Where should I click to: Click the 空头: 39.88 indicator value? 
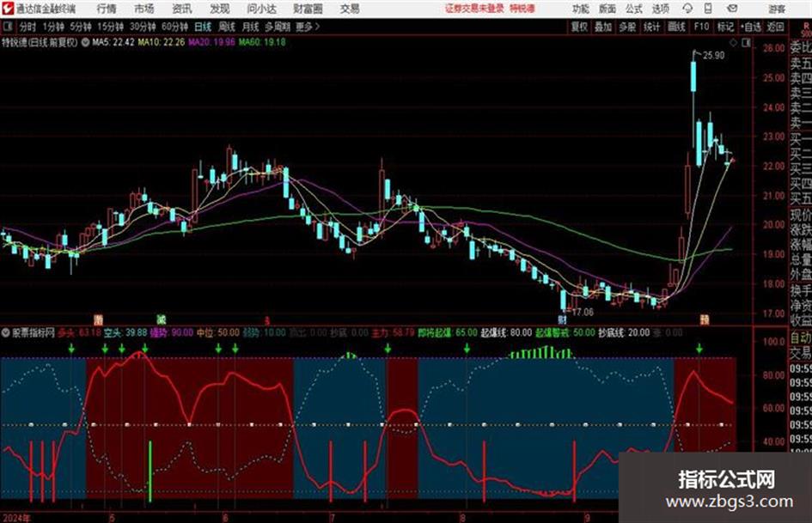125,333
